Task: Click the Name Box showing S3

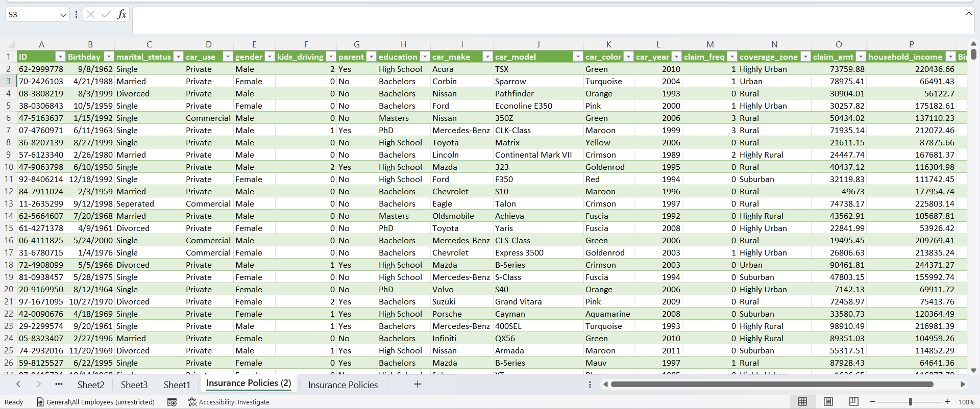Action: [x=33, y=15]
